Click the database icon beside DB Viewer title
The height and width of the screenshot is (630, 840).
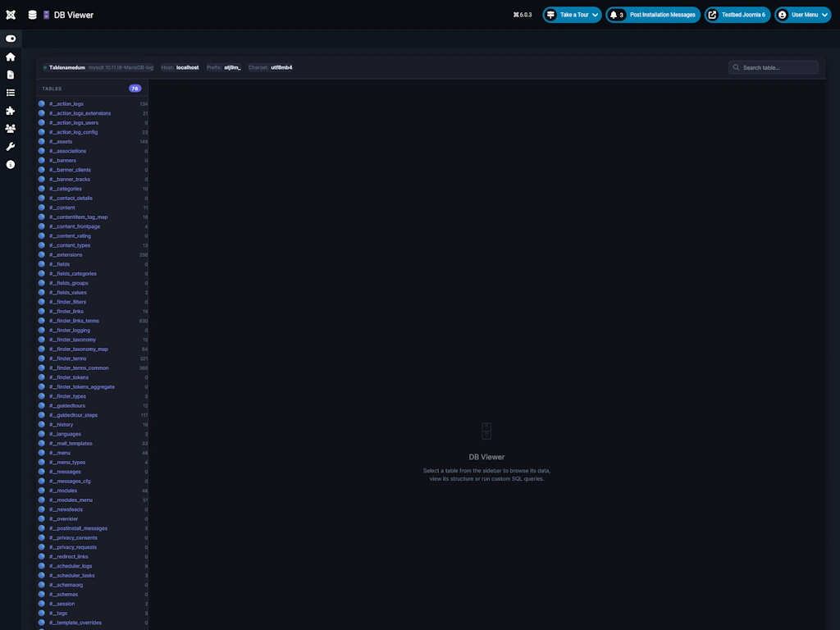(x=33, y=15)
